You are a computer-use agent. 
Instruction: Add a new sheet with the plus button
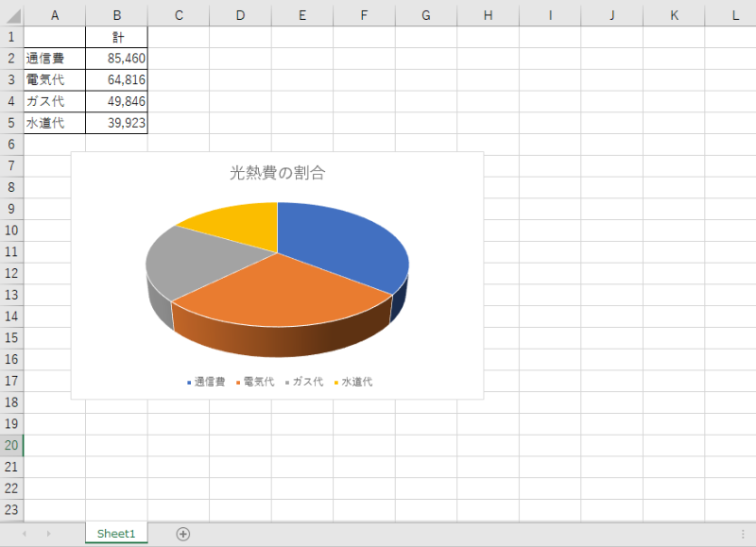pyautogui.click(x=183, y=534)
